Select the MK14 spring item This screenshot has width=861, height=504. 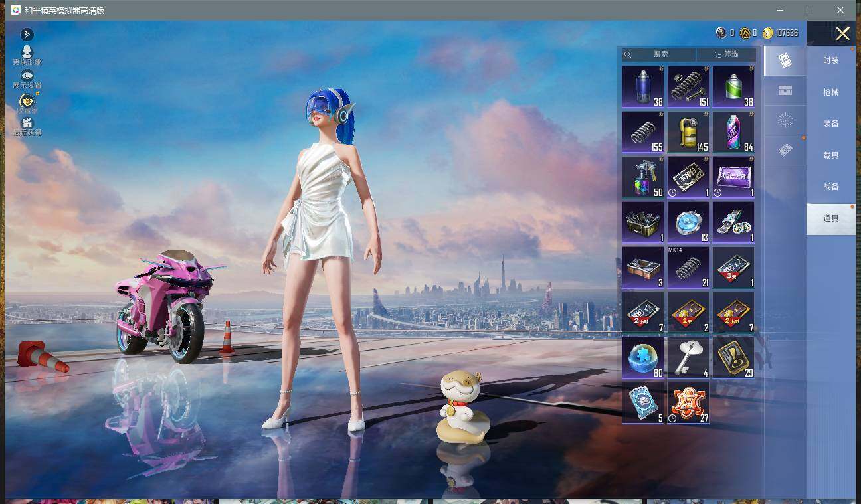pos(688,267)
